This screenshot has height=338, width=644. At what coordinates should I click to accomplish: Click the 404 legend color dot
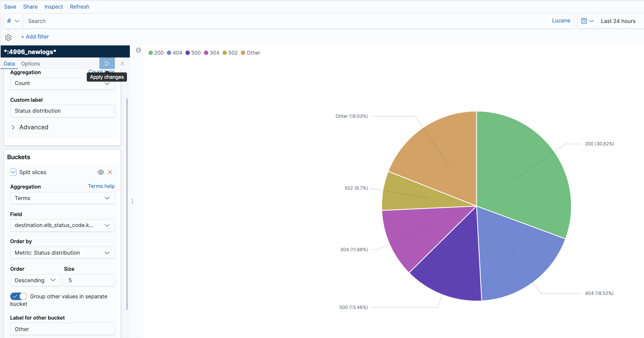coord(169,53)
